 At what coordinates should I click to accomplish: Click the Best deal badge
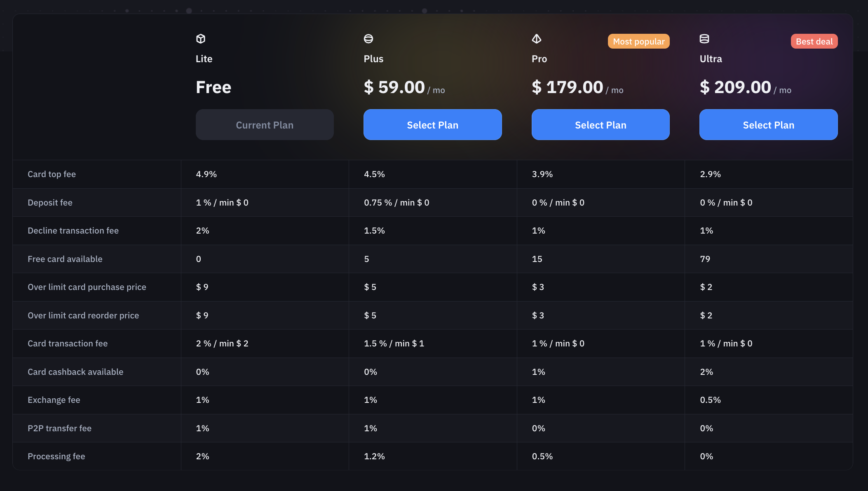click(814, 41)
